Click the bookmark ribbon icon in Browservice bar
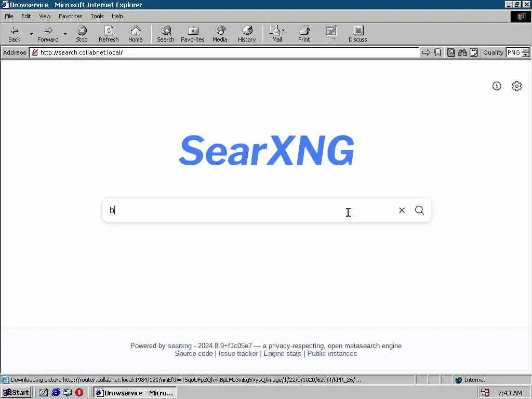The image size is (532, 399). [437, 52]
